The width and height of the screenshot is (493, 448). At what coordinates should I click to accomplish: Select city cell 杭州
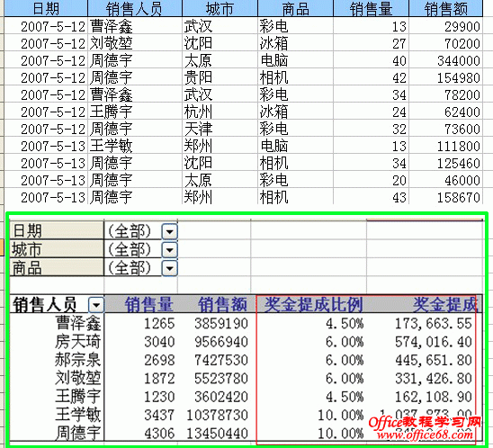[220, 112]
